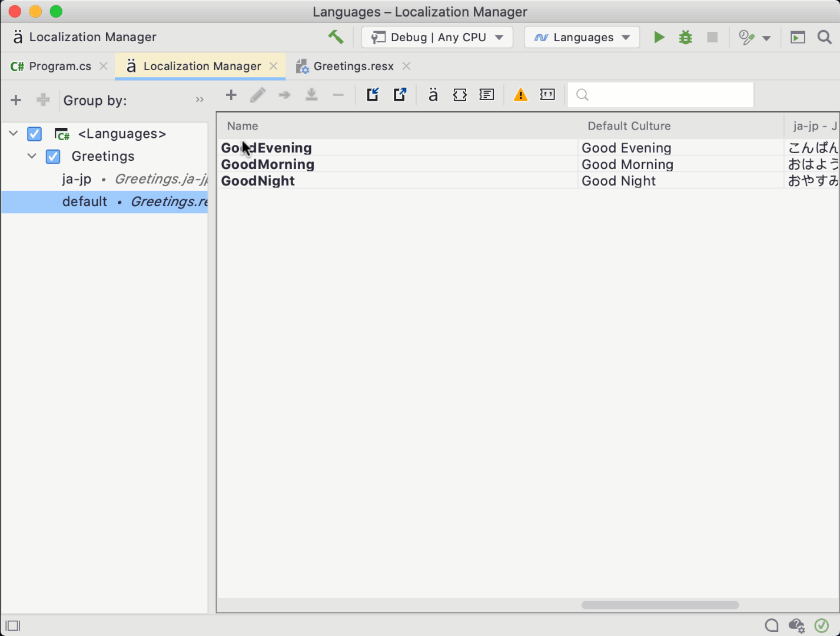Select the ja-jp entry under Greetings
The width and height of the screenshot is (840, 636).
coord(77,178)
